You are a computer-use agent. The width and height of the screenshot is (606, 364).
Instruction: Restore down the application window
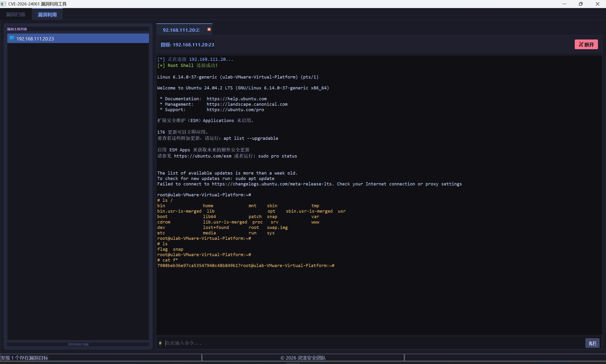[581, 4]
